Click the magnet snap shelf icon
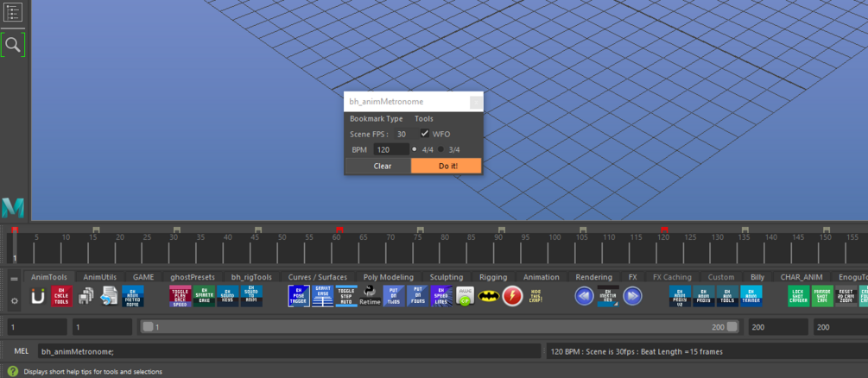The image size is (868, 378). click(38, 296)
